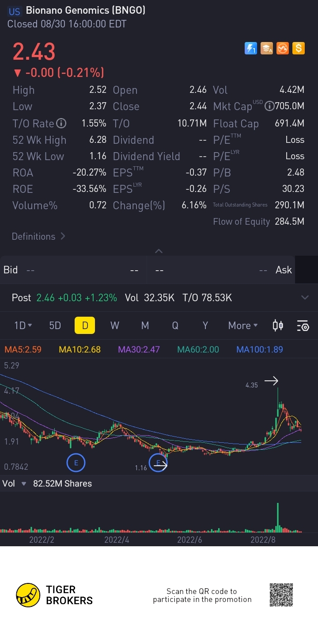Switch to the W weekly tab

pos(115,326)
